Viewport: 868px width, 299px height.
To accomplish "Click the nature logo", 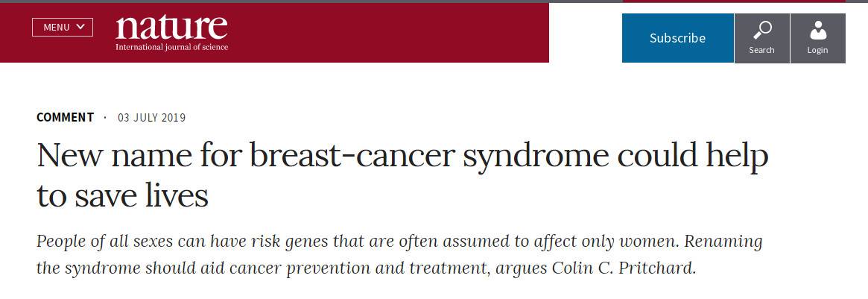I will [171, 28].
